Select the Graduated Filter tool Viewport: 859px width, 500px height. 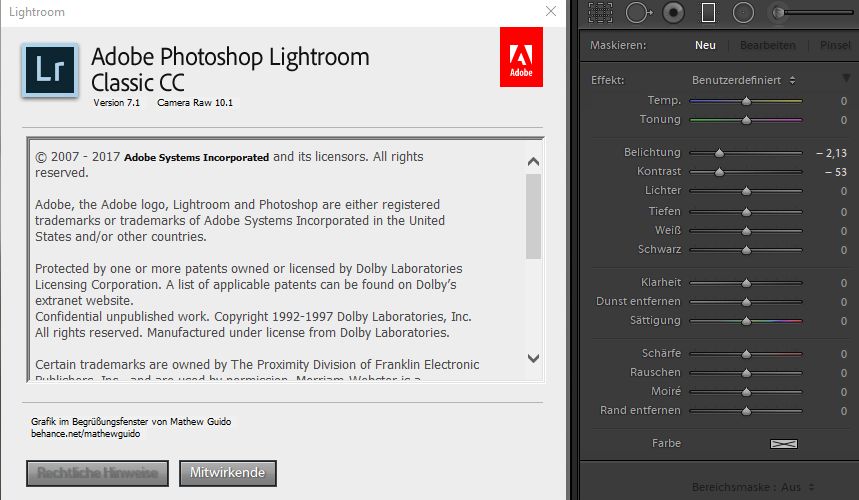(708, 12)
